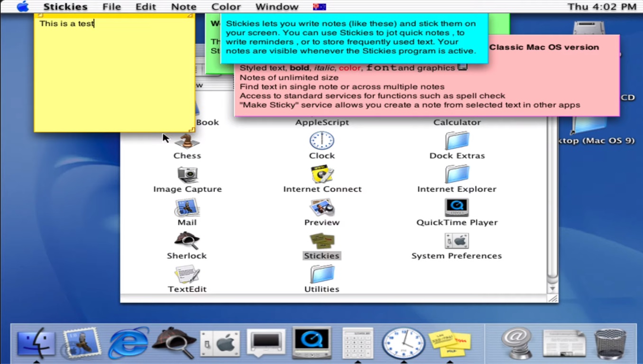The image size is (643, 364).
Task: Click the resize corner of the Finder window
Action: 552,298
